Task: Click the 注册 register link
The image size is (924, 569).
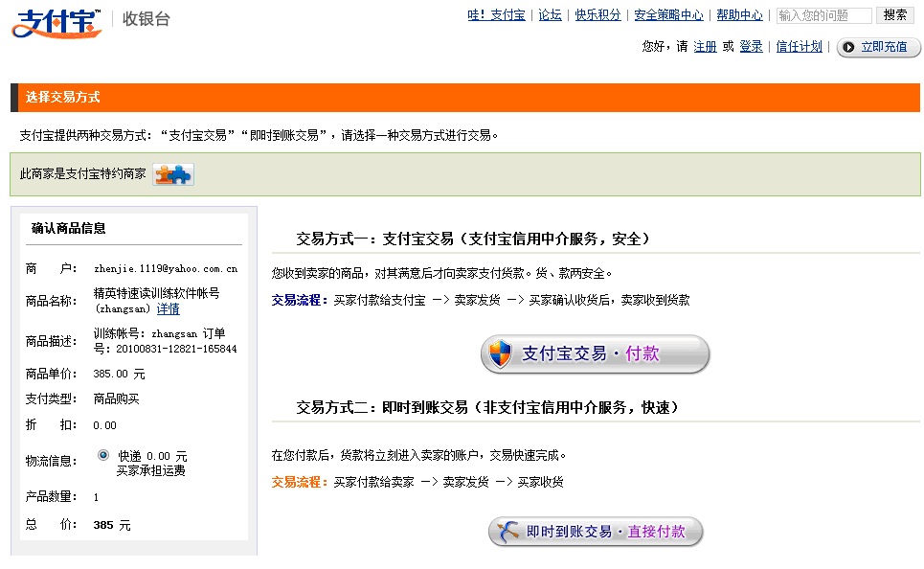Action: pos(705,47)
